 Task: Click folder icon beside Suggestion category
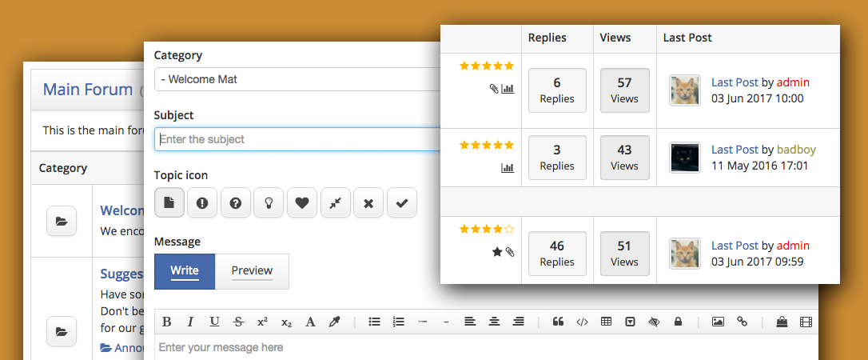(x=62, y=332)
